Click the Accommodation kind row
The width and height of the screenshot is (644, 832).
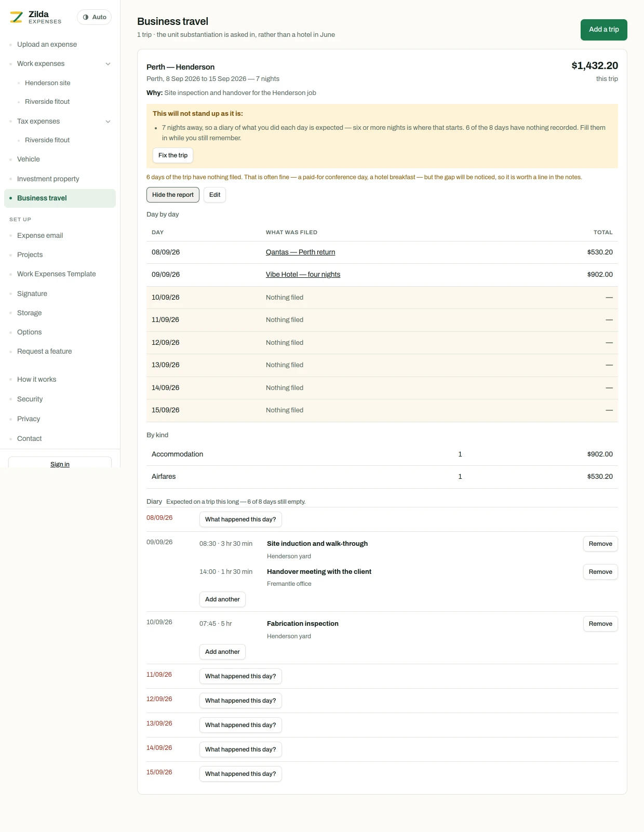382,454
